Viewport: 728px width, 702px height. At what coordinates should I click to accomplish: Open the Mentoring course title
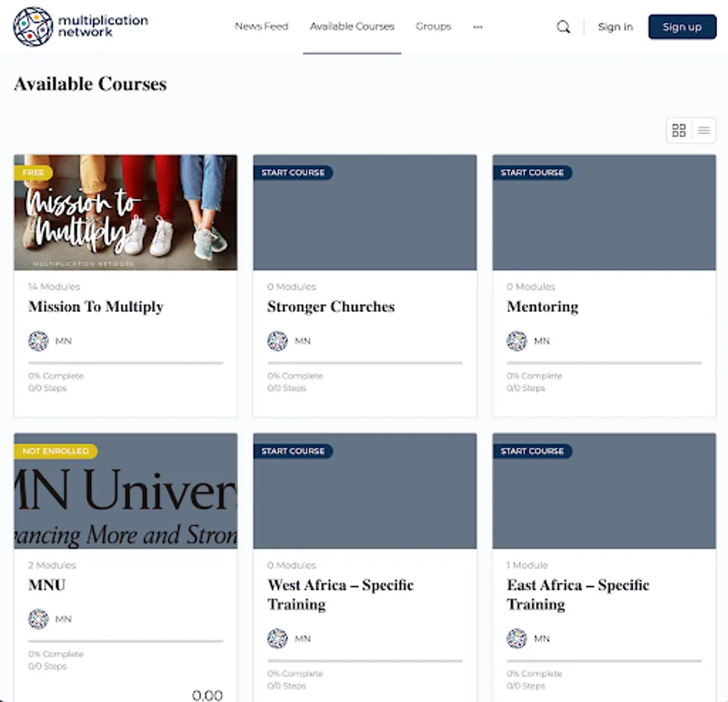542,307
